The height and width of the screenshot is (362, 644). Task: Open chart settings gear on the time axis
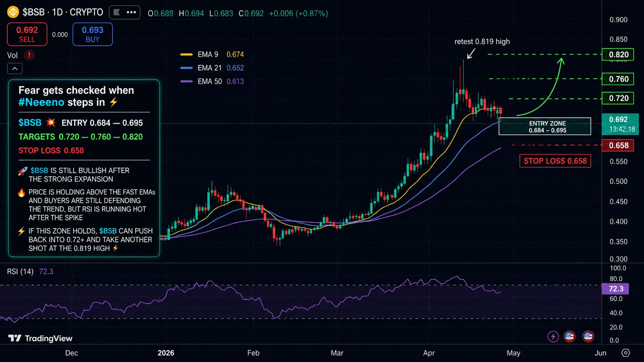coord(626,353)
